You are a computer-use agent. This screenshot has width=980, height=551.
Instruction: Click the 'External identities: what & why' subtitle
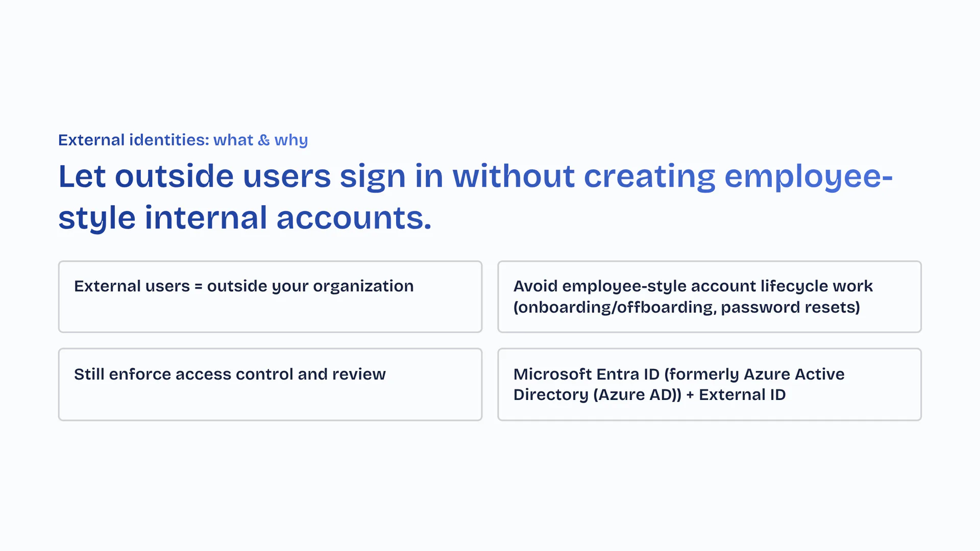pyautogui.click(x=183, y=140)
